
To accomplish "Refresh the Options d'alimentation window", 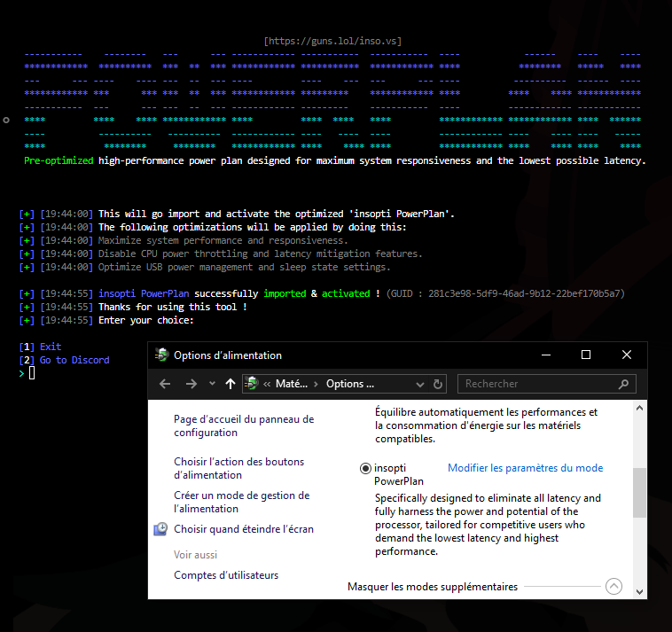I will (438, 384).
